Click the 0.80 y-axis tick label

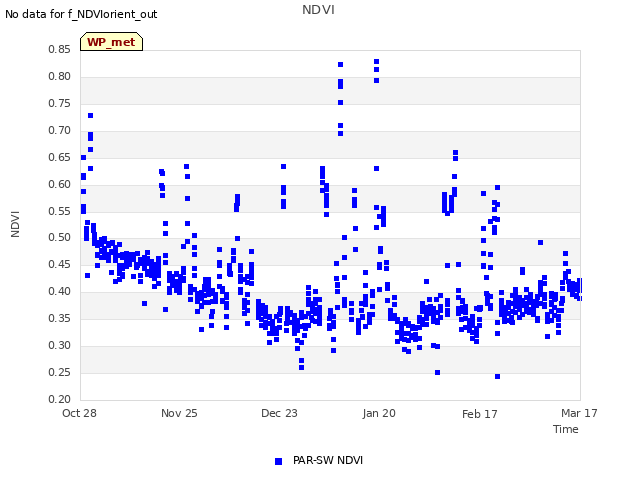point(59,76)
